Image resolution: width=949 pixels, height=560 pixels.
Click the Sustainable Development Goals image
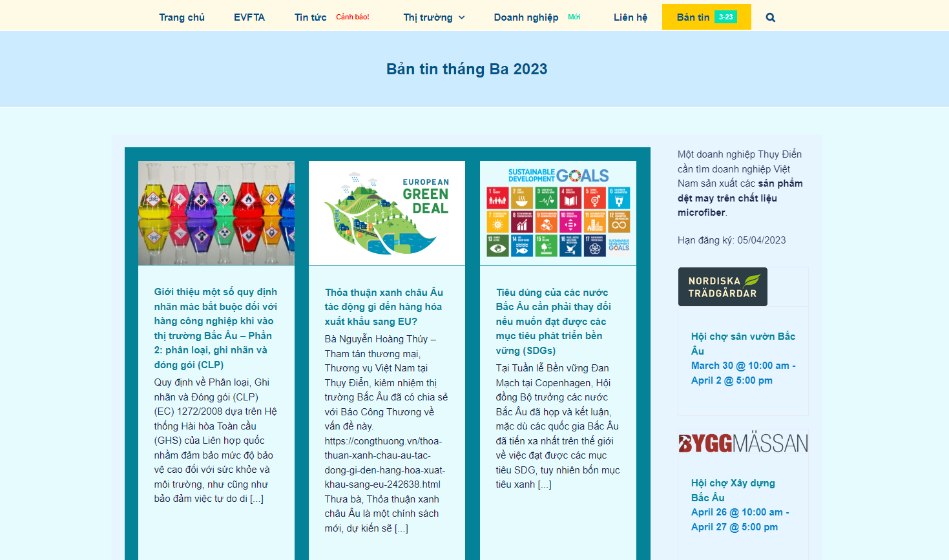[x=558, y=213]
